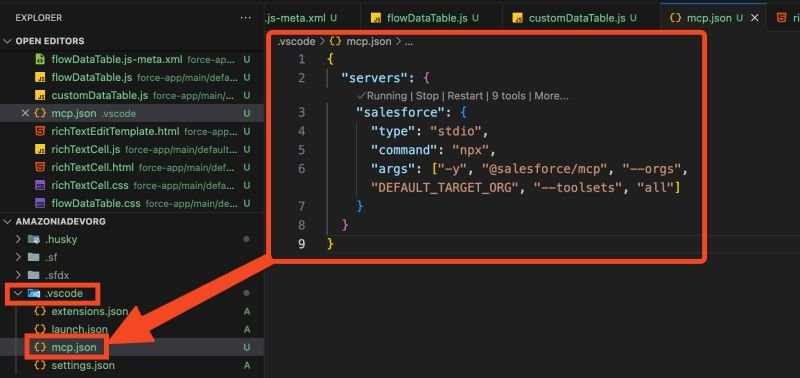Click JSON icon beside extensions.json
The height and width of the screenshot is (378, 800).
tap(40, 311)
